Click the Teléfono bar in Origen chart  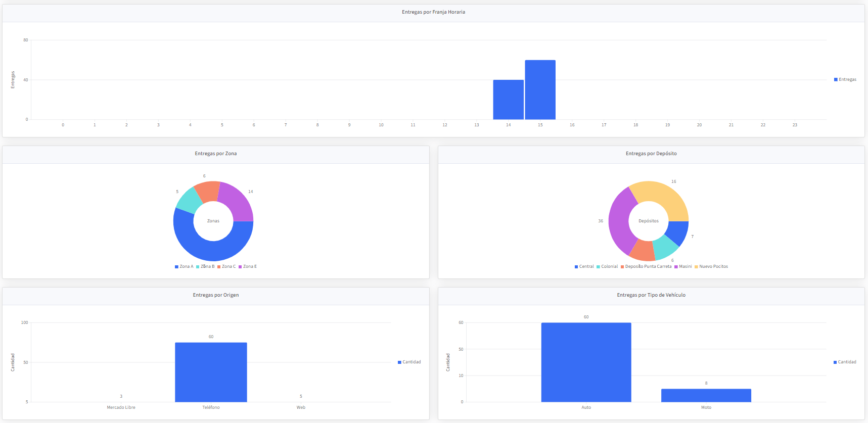pyautogui.click(x=211, y=372)
